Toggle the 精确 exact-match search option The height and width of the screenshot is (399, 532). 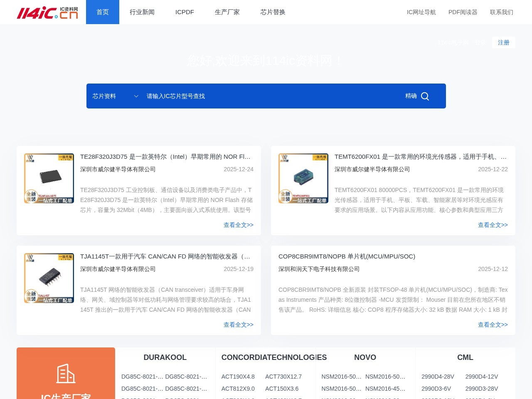coord(411,96)
